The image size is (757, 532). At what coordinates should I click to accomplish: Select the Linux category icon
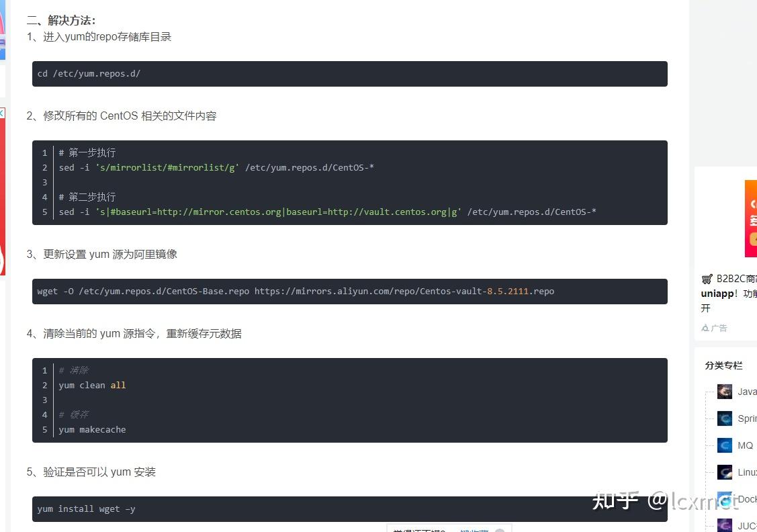[724, 472]
